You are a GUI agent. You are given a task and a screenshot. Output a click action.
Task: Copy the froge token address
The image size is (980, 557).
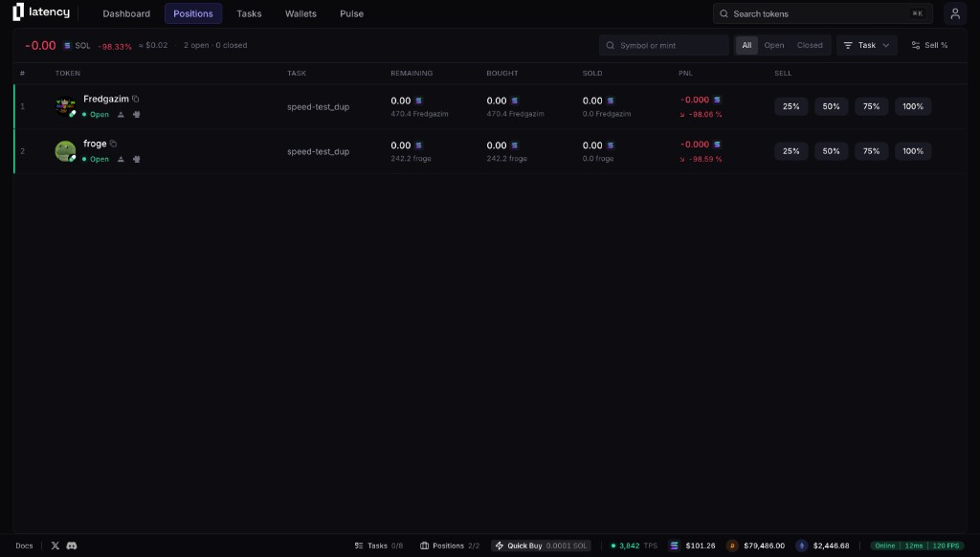coord(113,144)
